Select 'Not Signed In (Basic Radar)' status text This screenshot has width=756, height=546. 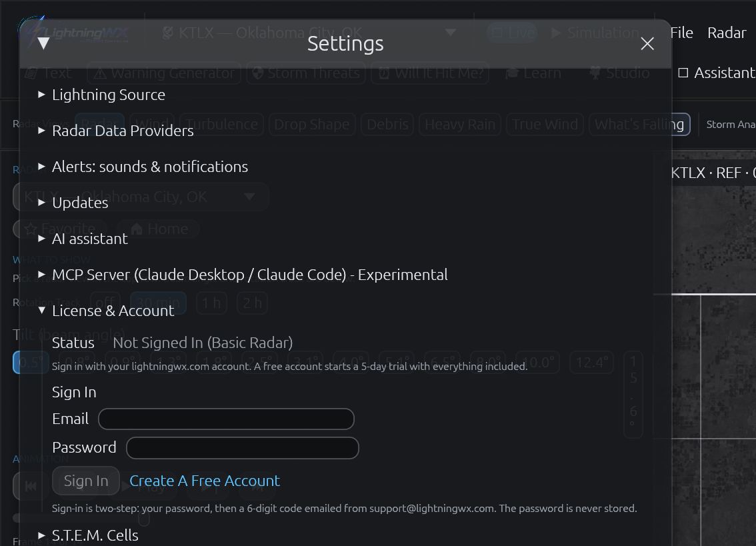[203, 343]
